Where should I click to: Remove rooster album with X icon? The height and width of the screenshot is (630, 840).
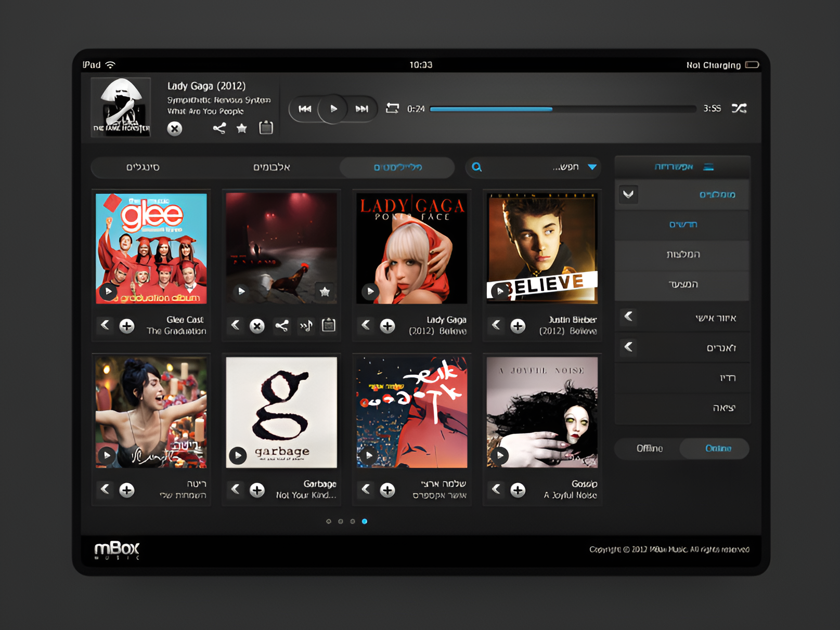[x=257, y=326]
